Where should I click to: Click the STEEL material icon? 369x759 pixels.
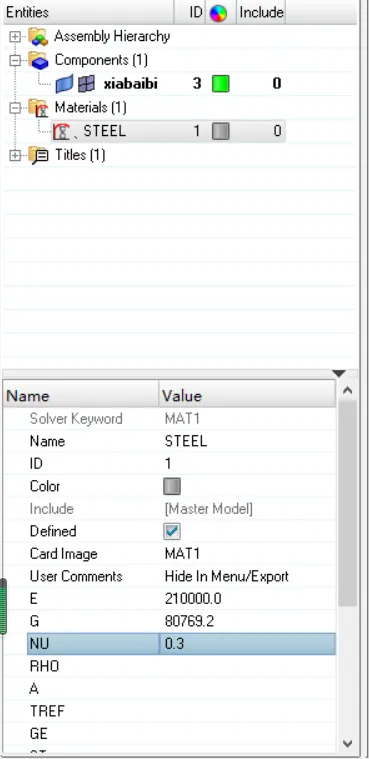[x=62, y=131]
